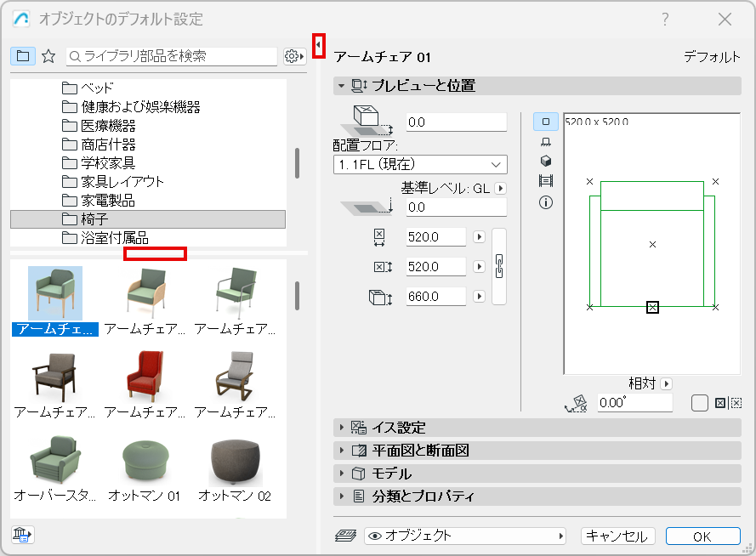This screenshot has height=556, width=756.
Task: Open the オブジェクト layer dropdown
Action: tap(465, 536)
